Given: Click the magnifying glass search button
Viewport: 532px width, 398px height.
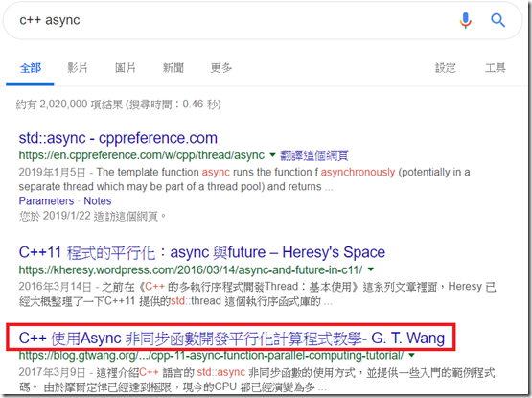Looking at the screenshot, I should click(498, 20).
